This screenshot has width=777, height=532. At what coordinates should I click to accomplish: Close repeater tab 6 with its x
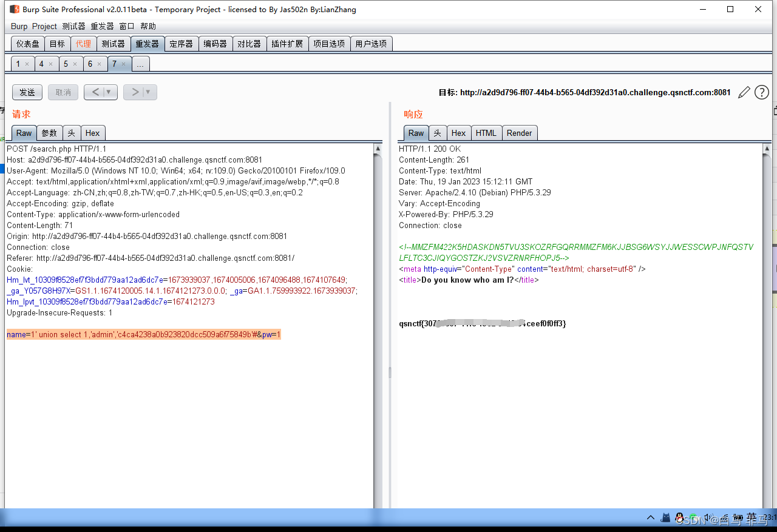click(99, 64)
